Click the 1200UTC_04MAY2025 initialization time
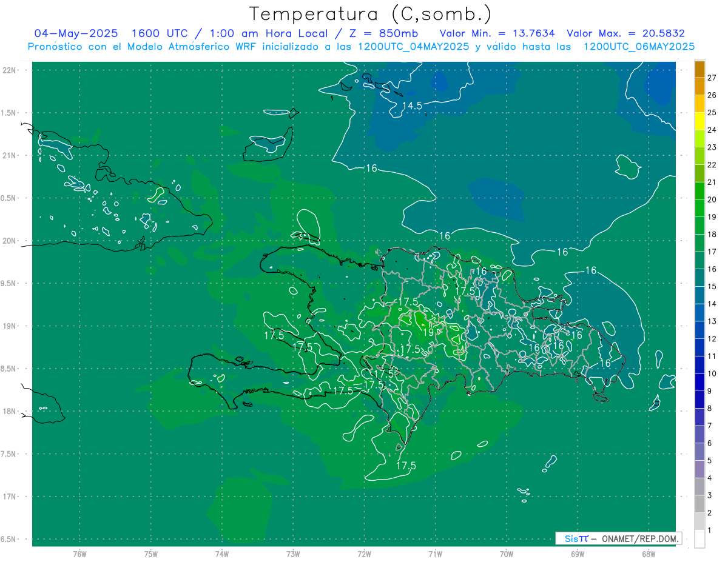728x562 pixels. coord(414,47)
